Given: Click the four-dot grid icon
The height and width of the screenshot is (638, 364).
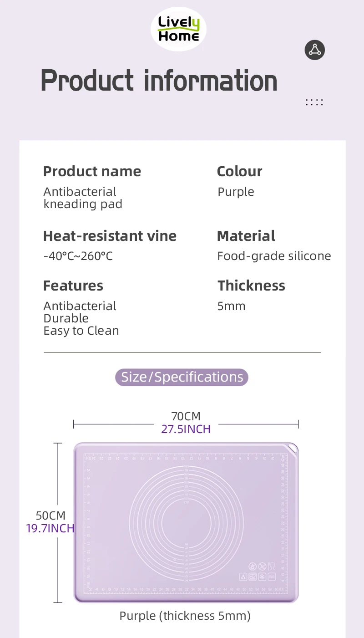Looking at the screenshot, I should (x=314, y=102).
